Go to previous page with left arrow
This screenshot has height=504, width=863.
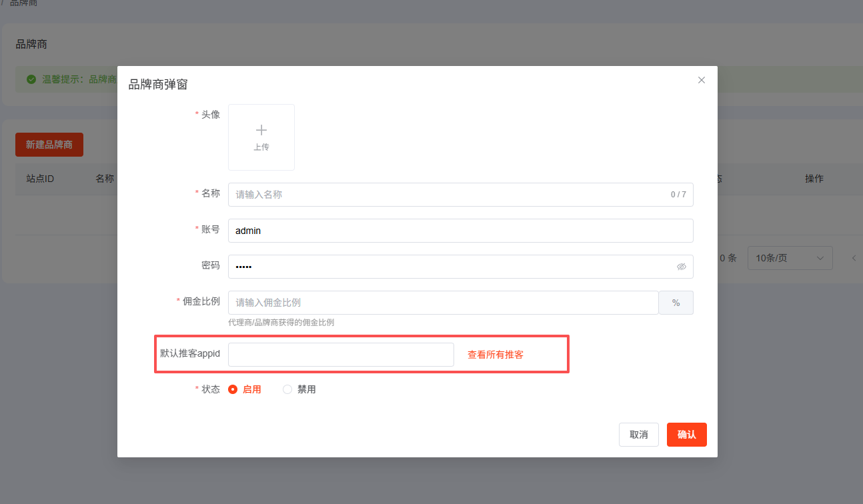(854, 258)
